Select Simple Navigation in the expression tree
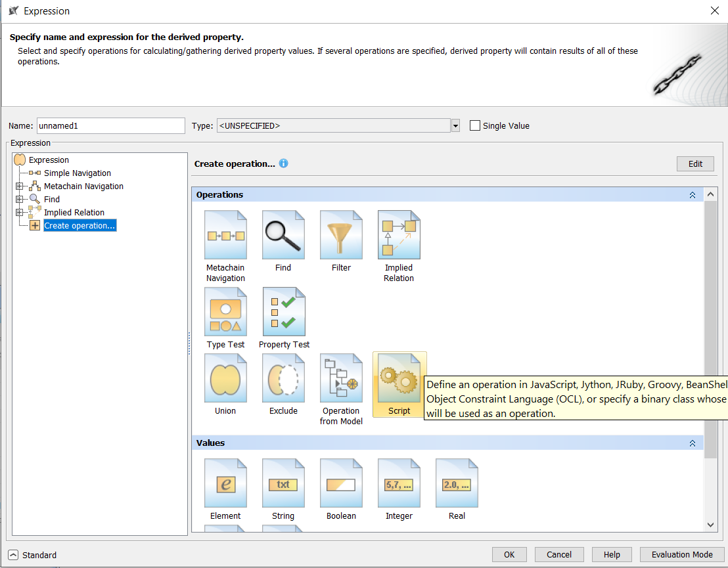The height and width of the screenshot is (568, 728). click(x=78, y=173)
